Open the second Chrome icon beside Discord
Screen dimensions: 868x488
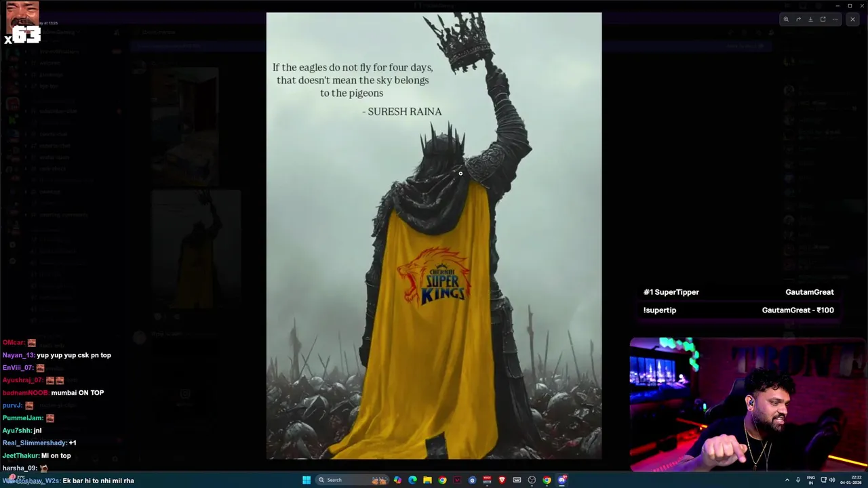click(x=547, y=480)
